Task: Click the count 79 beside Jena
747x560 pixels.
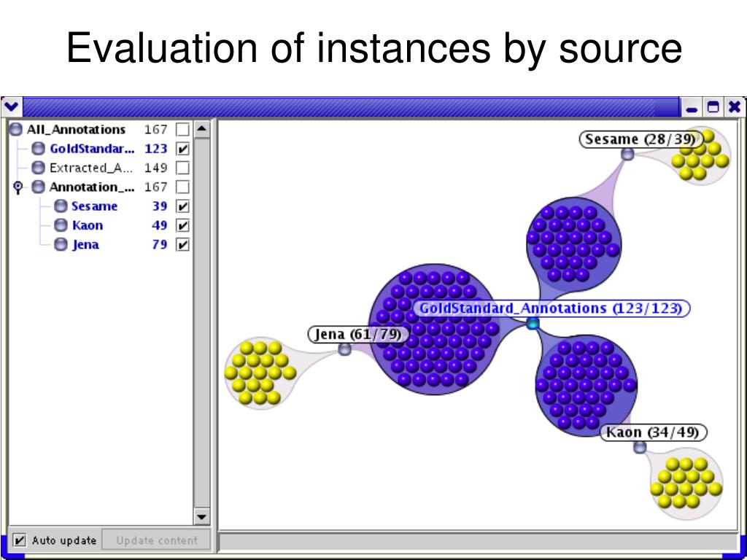Action: [160, 244]
